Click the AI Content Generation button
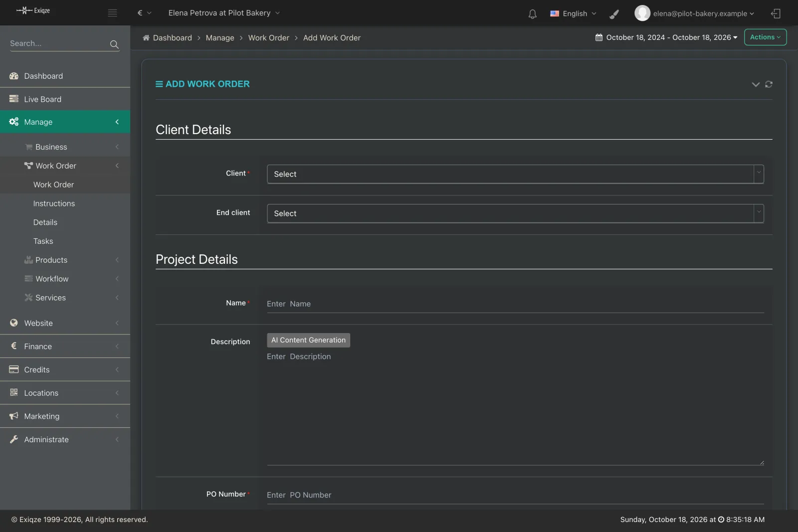The image size is (798, 532). [x=308, y=340]
